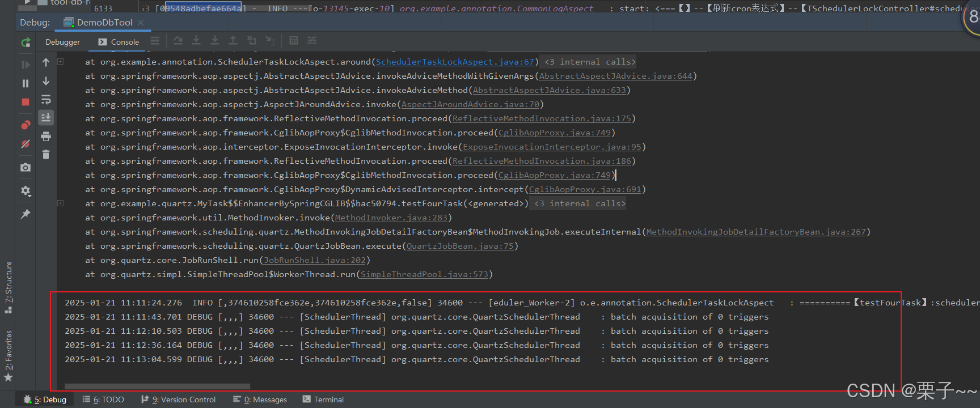
Task: Jump up the stack trace with up arrow
Action: click(46, 62)
